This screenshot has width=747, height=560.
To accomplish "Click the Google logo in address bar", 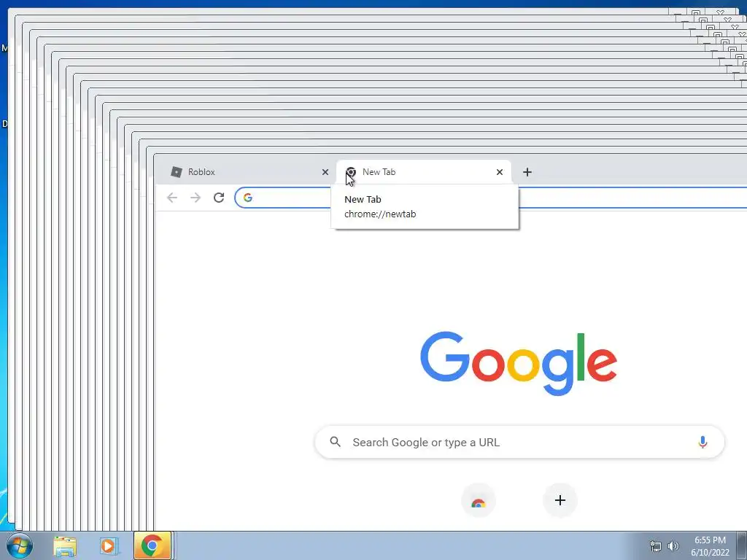I will pyautogui.click(x=248, y=198).
